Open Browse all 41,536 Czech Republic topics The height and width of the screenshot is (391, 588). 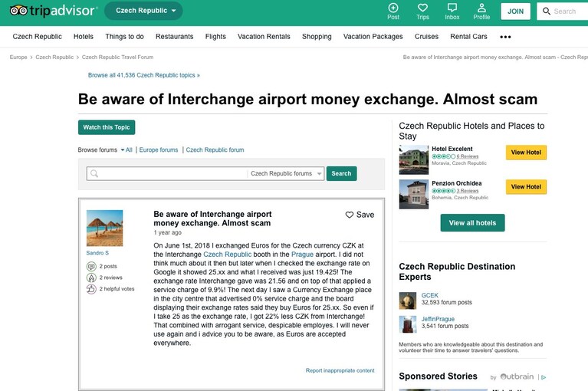pyautogui.click(x=144, y=75)
